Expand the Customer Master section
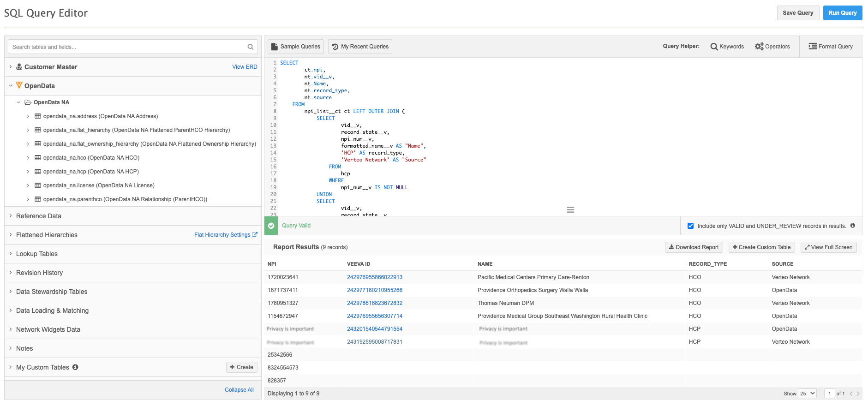Image resolution: width=868 pixels, height=400 pixels. tap(11, 67)
